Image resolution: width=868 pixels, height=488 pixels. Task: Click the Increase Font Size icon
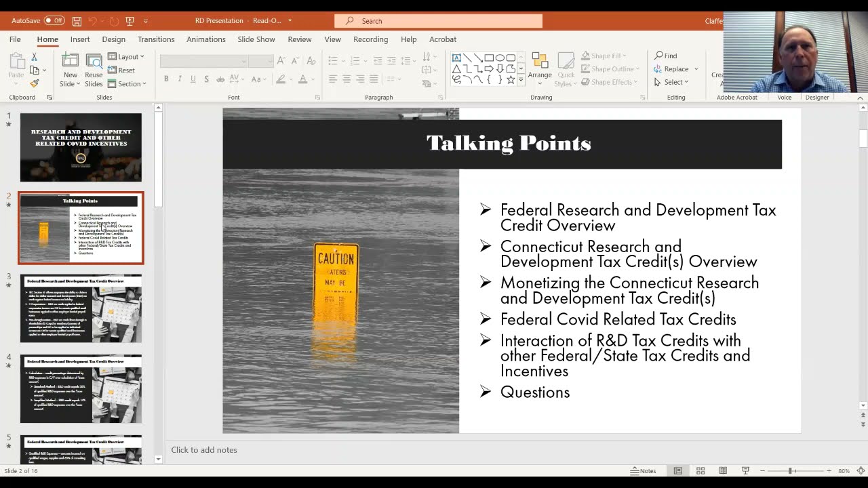point(282,61)
